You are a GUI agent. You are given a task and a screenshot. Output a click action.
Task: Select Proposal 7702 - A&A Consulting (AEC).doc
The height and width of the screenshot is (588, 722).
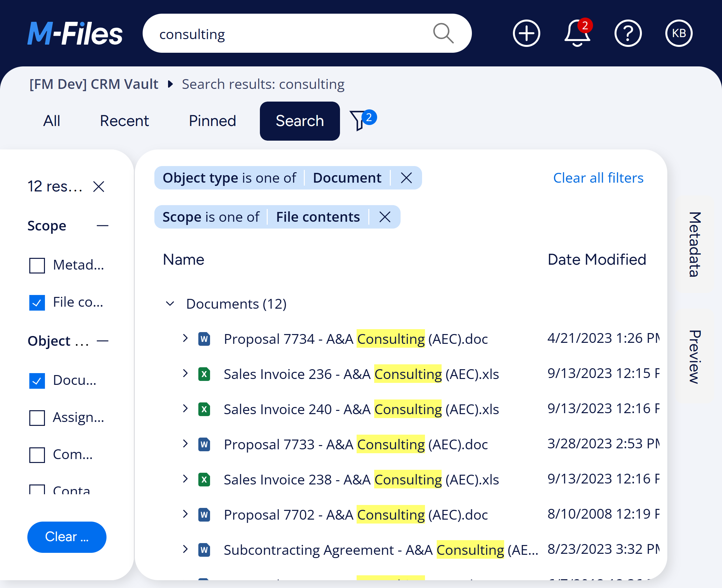[356, 515]
